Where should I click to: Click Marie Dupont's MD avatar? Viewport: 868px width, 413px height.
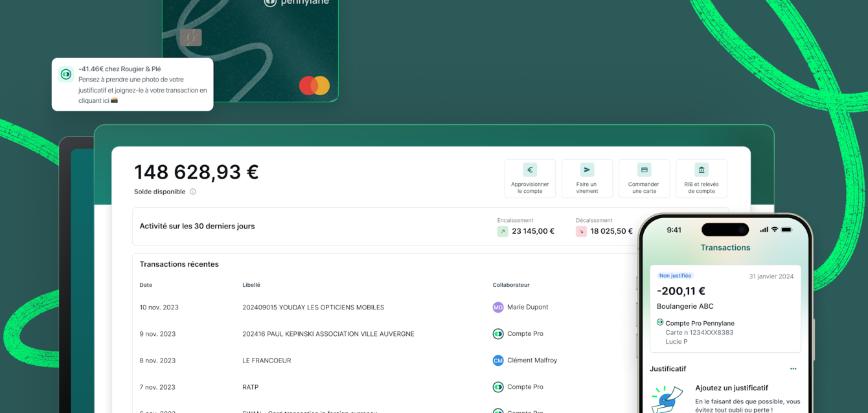497,307
